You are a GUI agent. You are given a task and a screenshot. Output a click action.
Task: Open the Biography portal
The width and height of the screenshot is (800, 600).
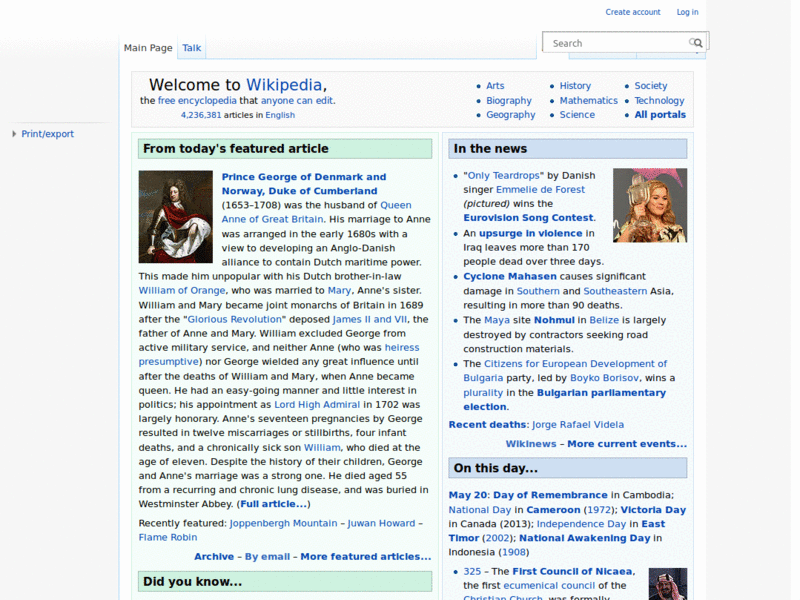pyautogui.click(x=509, y=101)
